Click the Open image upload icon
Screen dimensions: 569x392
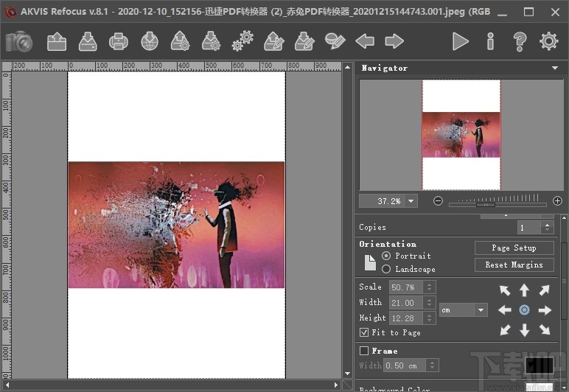[x=57, y=41]
